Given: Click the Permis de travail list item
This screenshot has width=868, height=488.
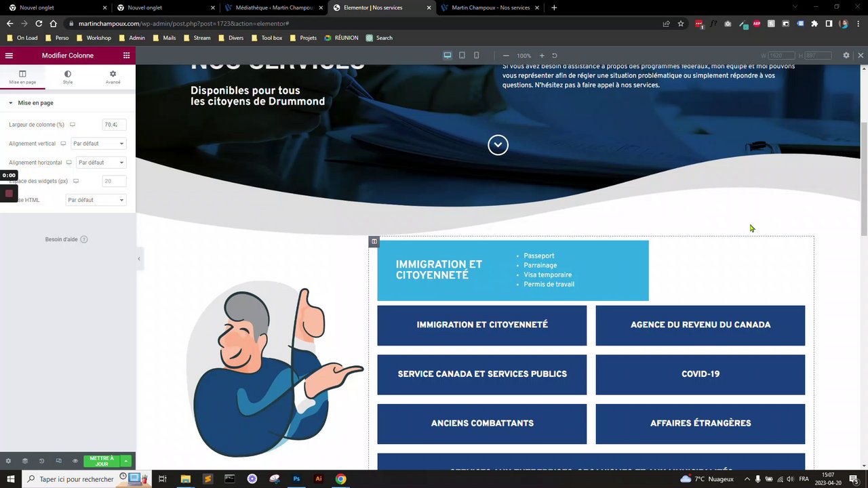Looking at the screenshot, I should pyautogui.click(x=549, y=285).
